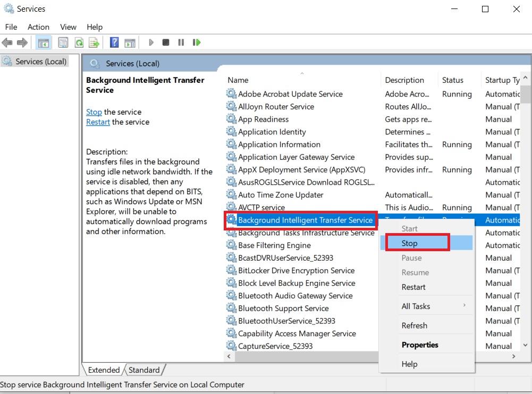Screen dimensions: 532x394
Task: Open the Action menu
Action: pos(38,27)
